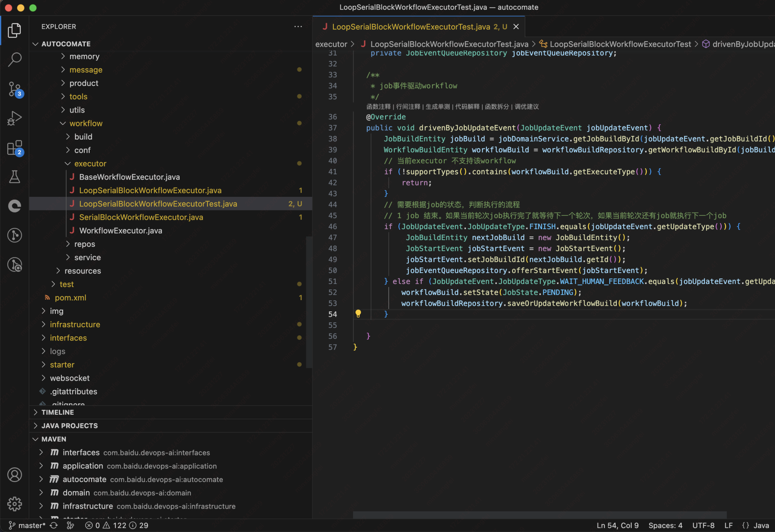Open the C-shaped extension icon in activity bar
This screenshot has height=532, width=775.
tap(15, 206)
